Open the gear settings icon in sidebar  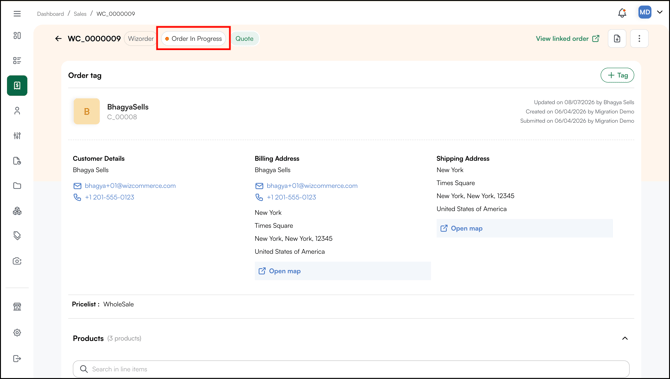17,332
